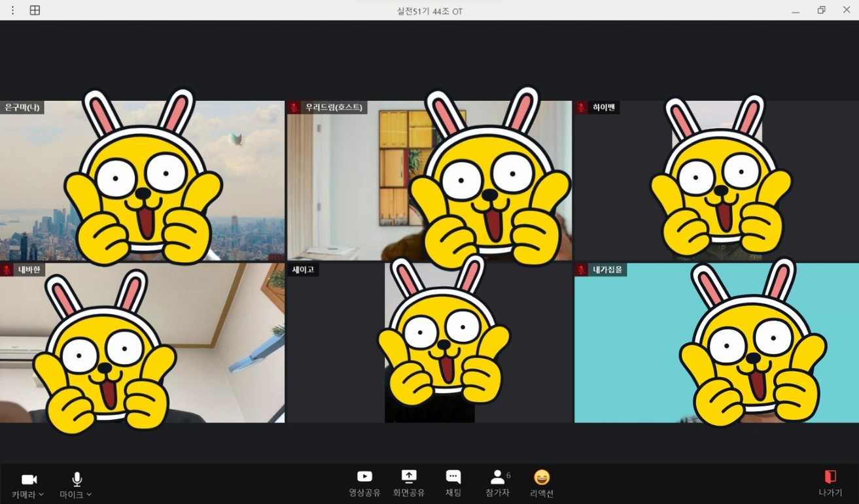Click the window title 실전51기 44조 OT
The height and width of the screenshot is (504, 859).
(x=429, y=11)
